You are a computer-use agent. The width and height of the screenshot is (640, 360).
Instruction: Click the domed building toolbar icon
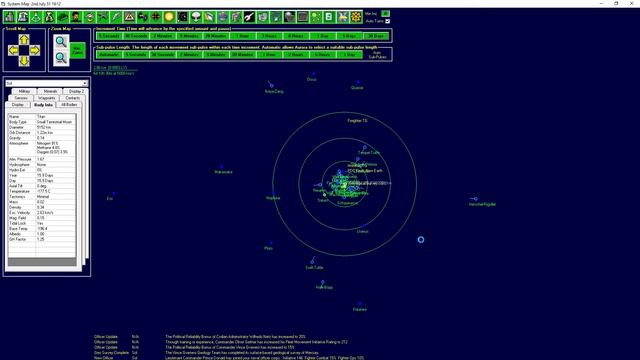23,17
